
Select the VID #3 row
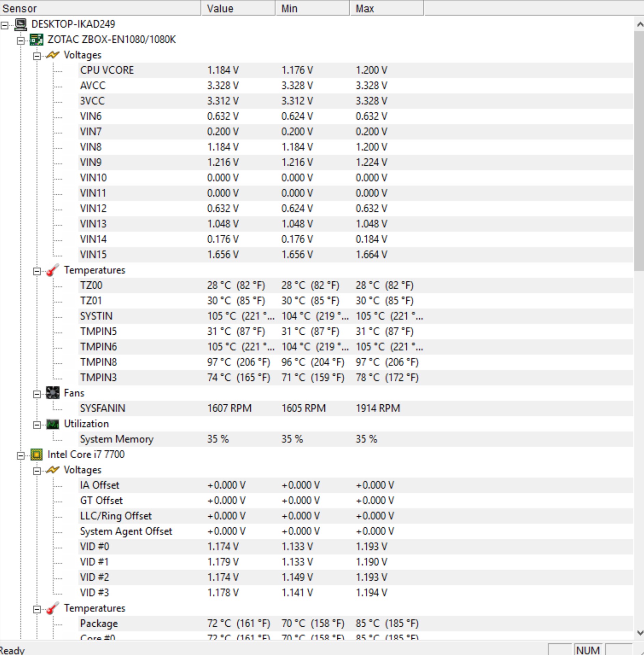[x=355, y=593]
